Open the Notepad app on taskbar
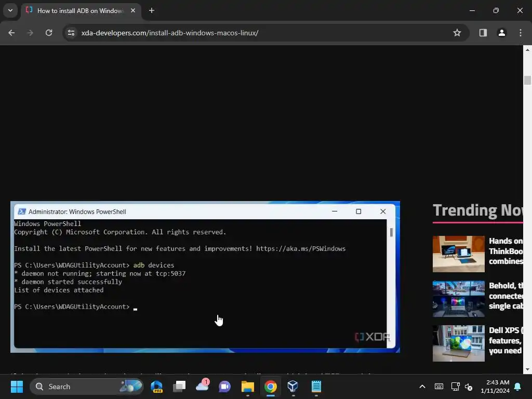This screenshot has height=399, width=532. [x=316, y=387]
